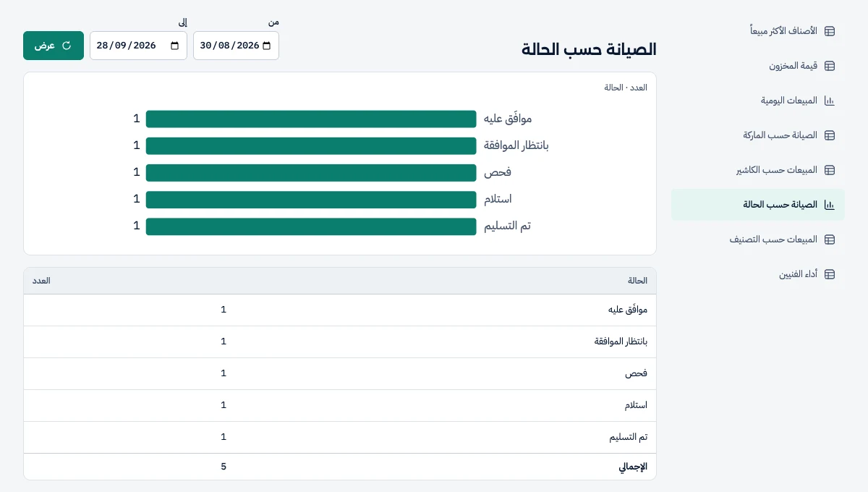Go to المبيعات اليومية report

(758, 101)
